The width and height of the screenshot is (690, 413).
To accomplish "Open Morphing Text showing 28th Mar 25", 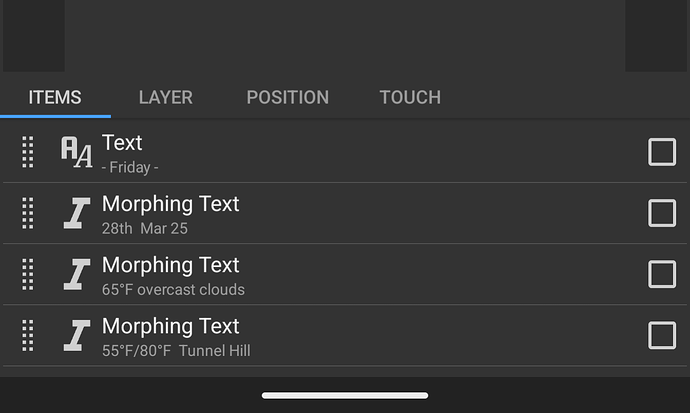I will point(345,213).
